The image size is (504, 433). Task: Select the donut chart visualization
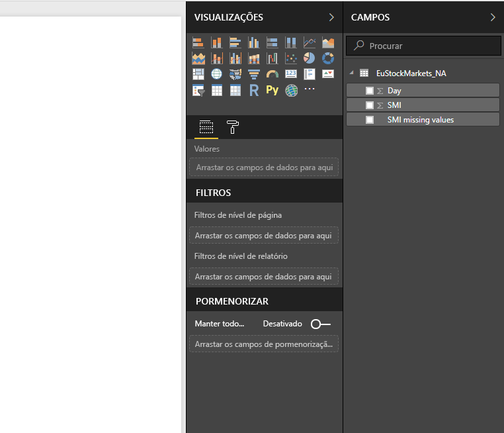(328, 58)
